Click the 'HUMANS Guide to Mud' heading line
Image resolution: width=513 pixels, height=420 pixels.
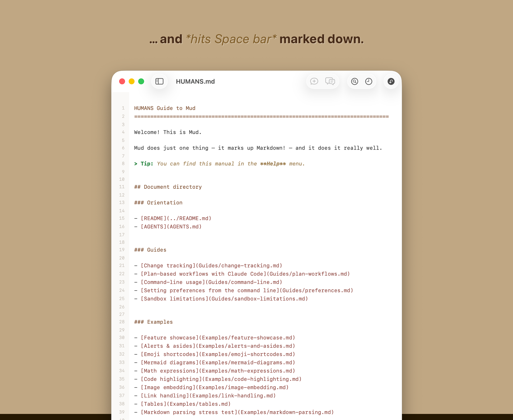(165, 108)
